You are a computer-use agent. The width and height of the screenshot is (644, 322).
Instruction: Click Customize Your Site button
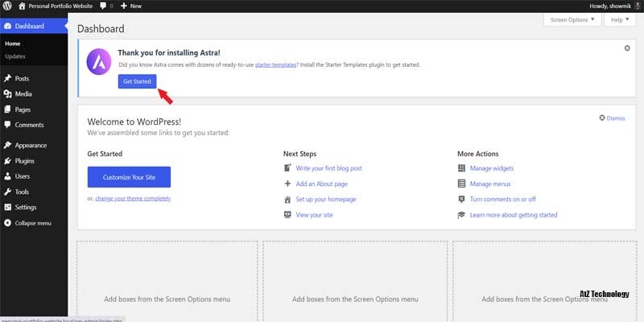129,177
